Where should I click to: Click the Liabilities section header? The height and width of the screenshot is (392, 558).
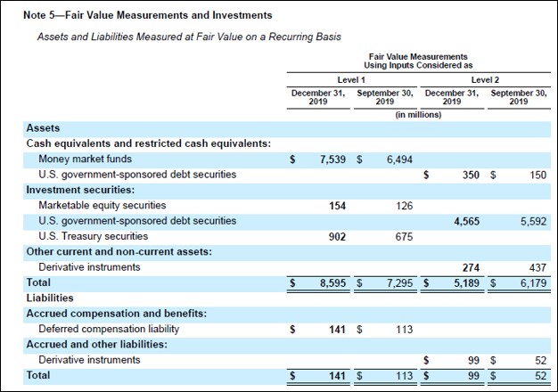pos(49,298)
